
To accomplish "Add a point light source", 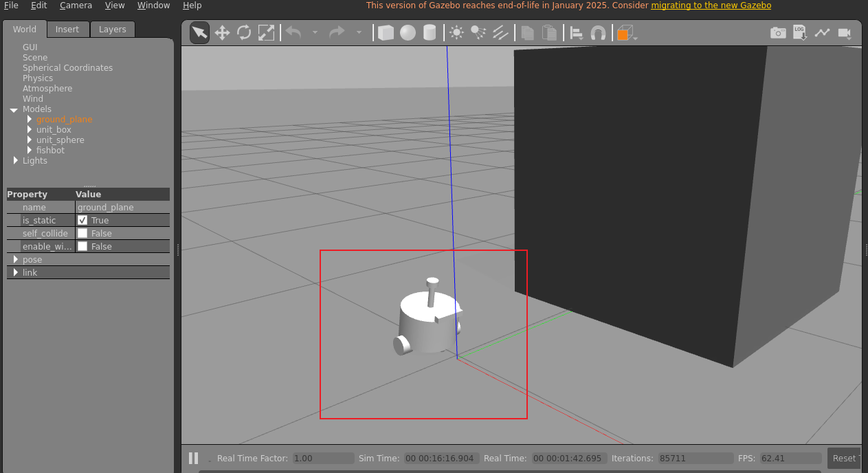I will pyautogui.click(x=456, y=32).
